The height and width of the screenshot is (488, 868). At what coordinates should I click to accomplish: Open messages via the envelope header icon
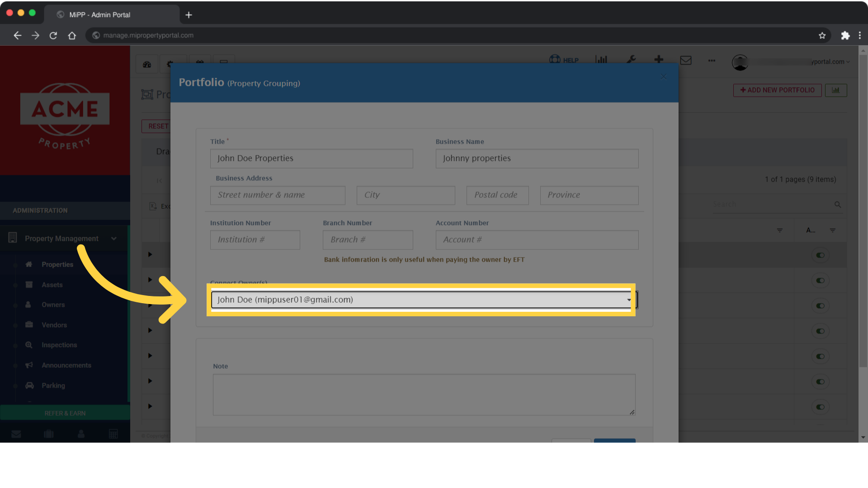click(686, 60)
